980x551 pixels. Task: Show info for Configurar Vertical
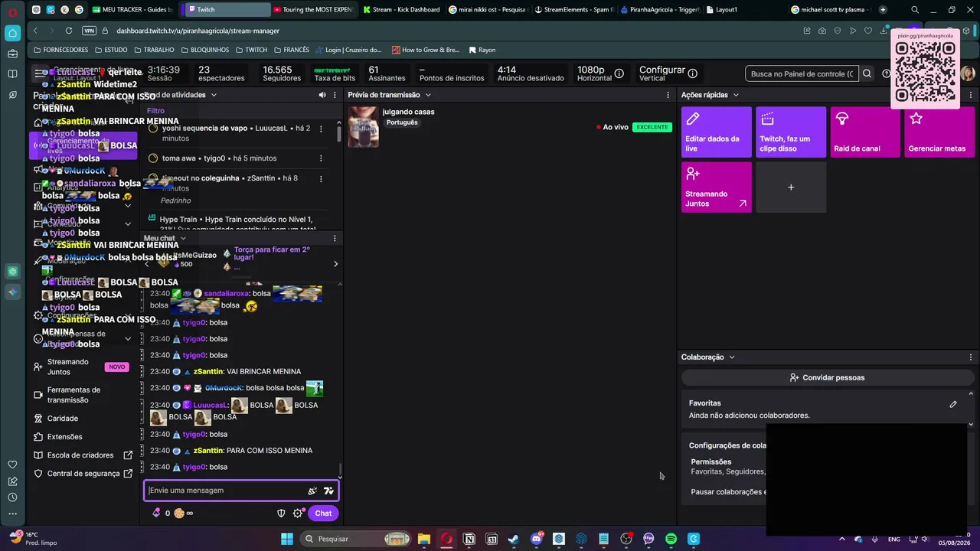692,73
